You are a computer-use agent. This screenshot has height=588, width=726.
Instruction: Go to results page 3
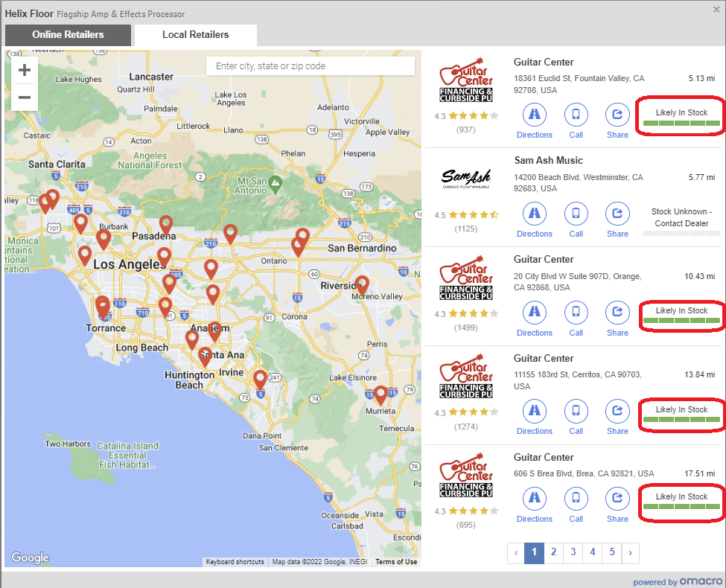(573, 552)
